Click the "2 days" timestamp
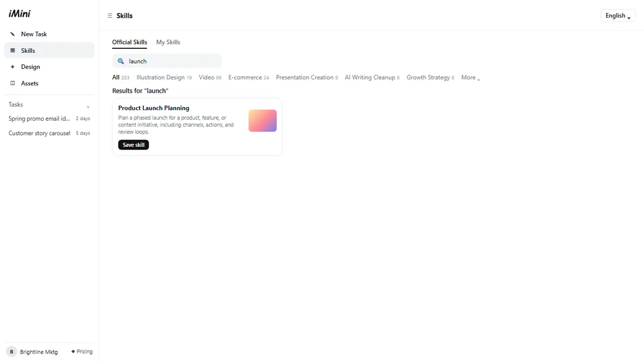 pos(83,119)
